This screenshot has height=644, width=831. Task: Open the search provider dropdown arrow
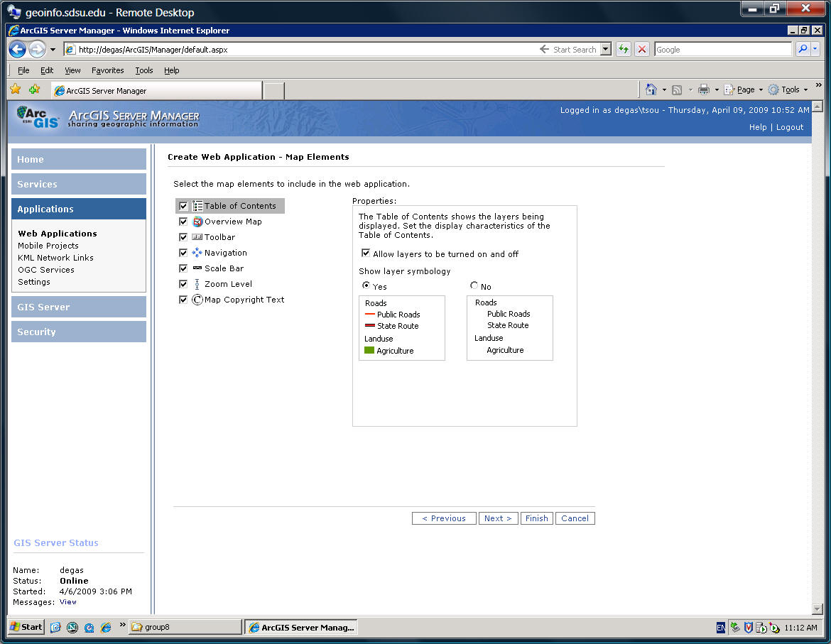pos(815,49)
